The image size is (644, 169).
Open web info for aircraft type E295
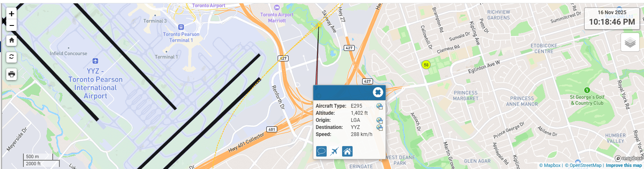pyautogui.click(x=379, y=106)
